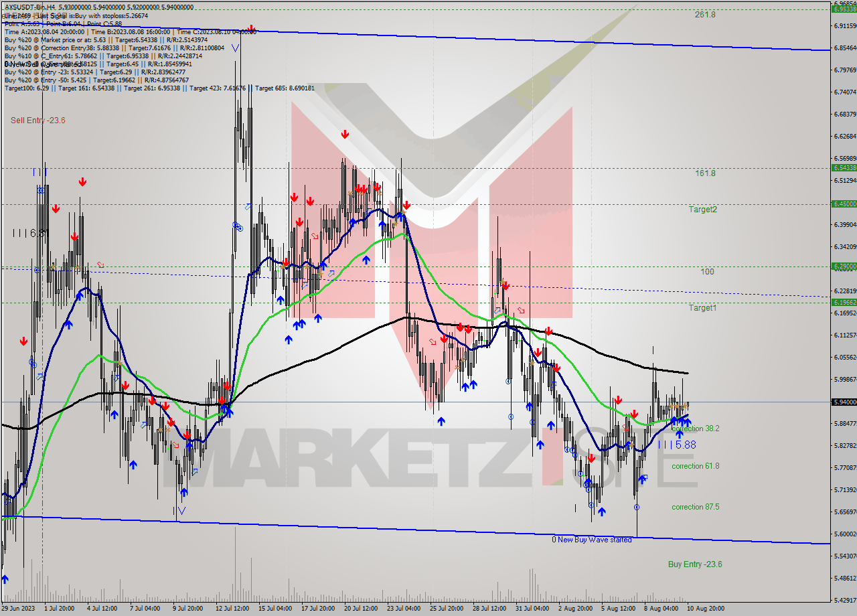This screenshot has height=616, width=857.
Task: Click the '20 Jul 12:00' time label
Action: pyautogui.click(x=361, y=609)
